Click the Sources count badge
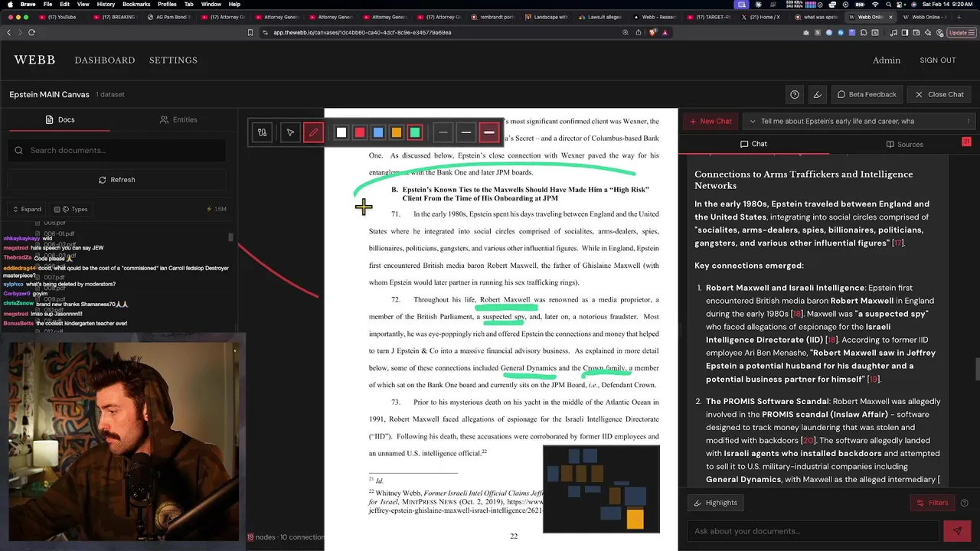This screenshot has height=551, width=980. tap(966, 142)
